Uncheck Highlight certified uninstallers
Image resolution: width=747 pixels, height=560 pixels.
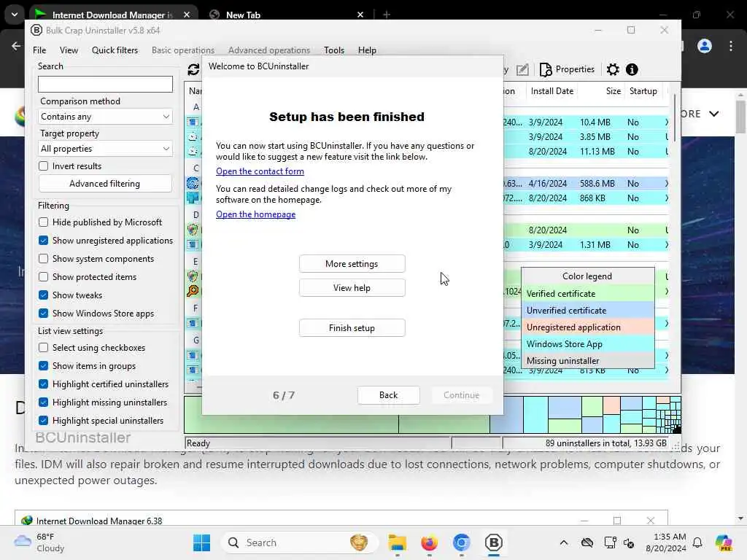click(x=43, y=384)
